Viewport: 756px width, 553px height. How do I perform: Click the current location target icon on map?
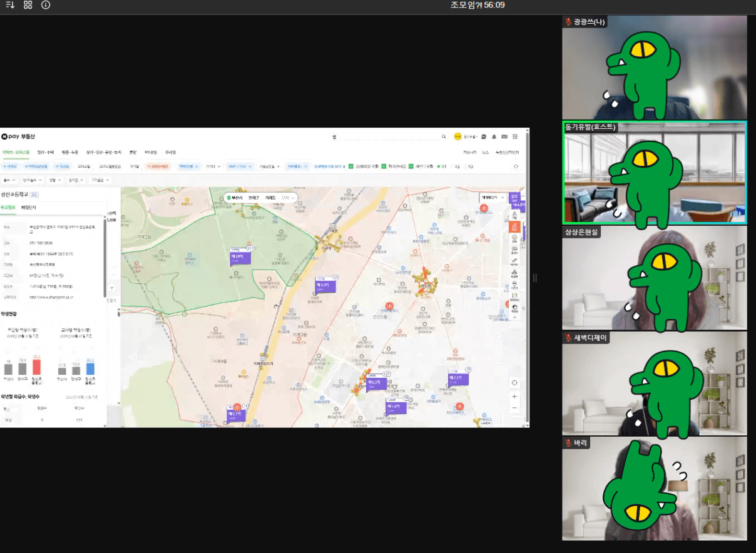tap(514, 383)
